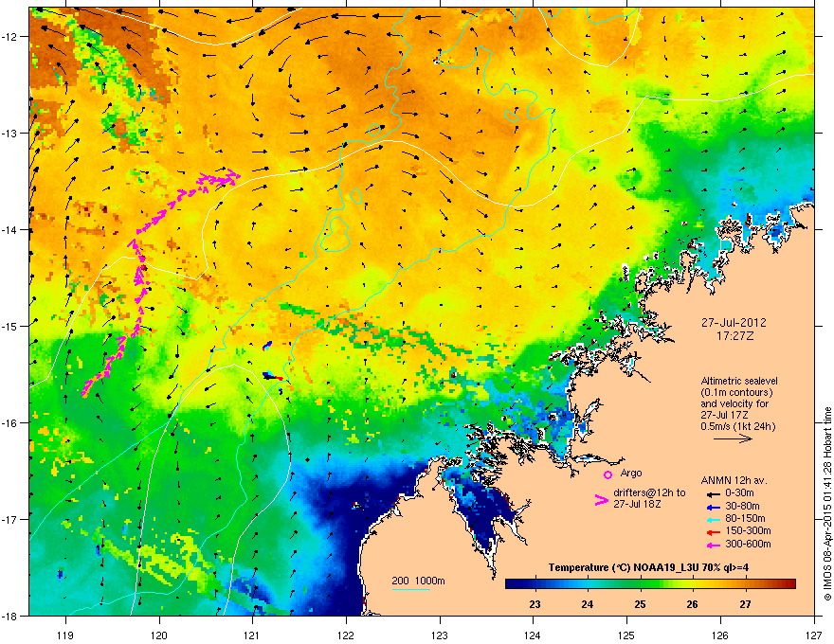Image resolution: width=834 pixels, height=644 pixels.
Task: Click longitude axis label 119
Action: coord(65,635)
